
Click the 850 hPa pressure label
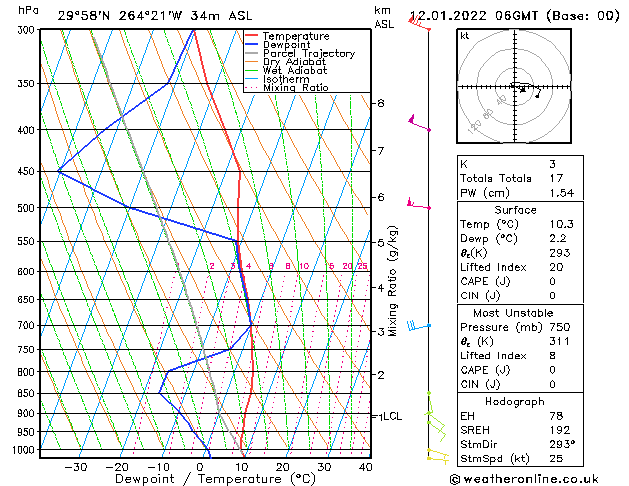click(28, 394)
